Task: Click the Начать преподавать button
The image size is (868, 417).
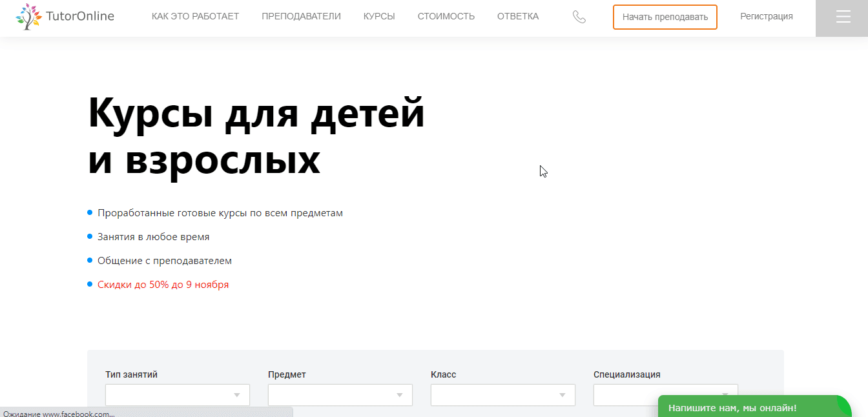Action: pyautogui.click(x=665, y=17)
